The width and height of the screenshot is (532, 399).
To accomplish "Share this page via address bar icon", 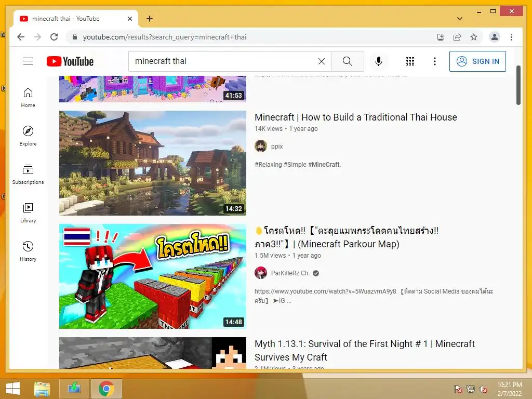I will (457, 37).
